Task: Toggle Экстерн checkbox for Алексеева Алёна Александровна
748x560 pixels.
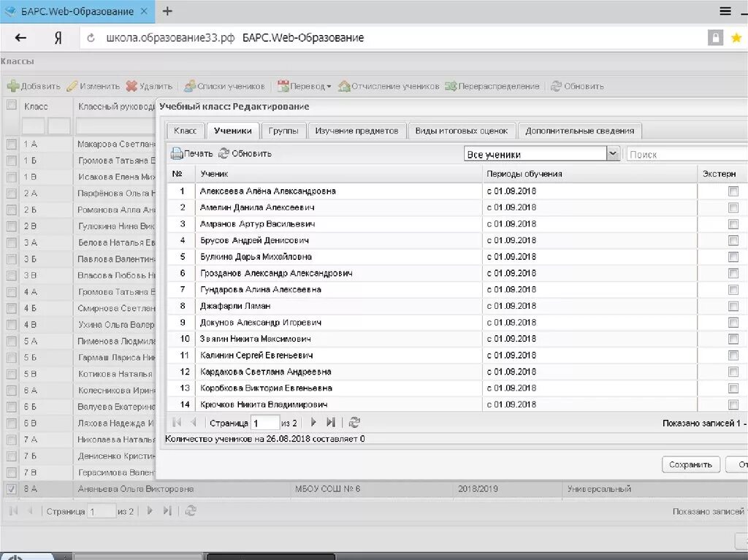Action: 733,191
